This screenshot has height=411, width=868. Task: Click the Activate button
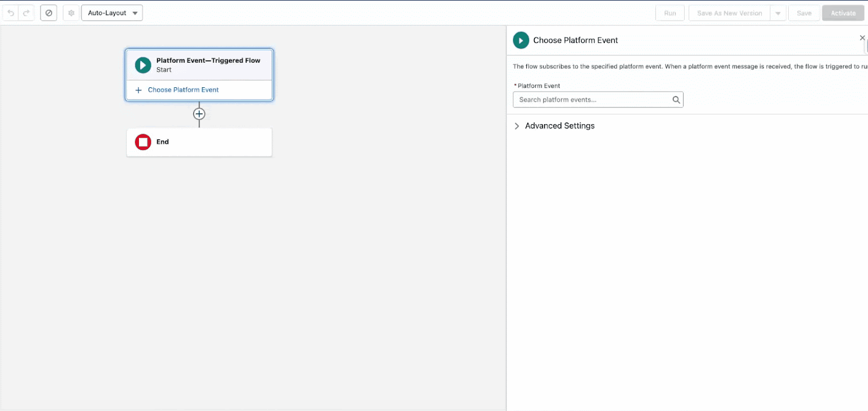(x=843, y=13)
